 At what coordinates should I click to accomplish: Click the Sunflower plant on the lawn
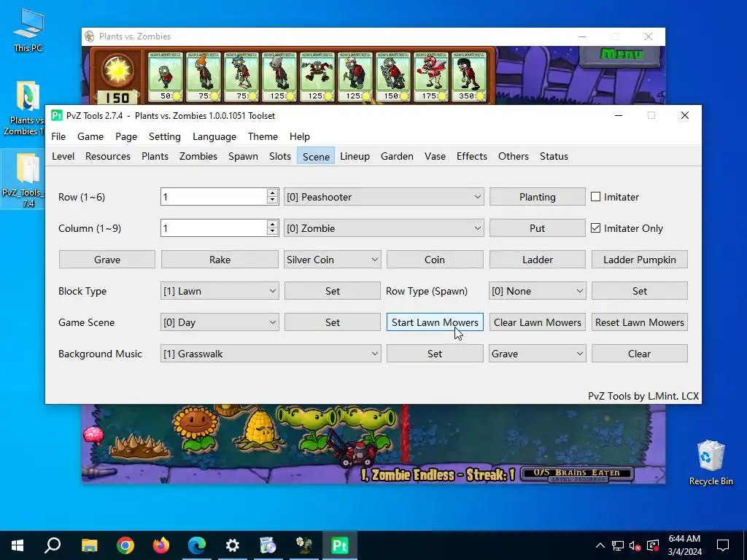[x=196, y=428]
